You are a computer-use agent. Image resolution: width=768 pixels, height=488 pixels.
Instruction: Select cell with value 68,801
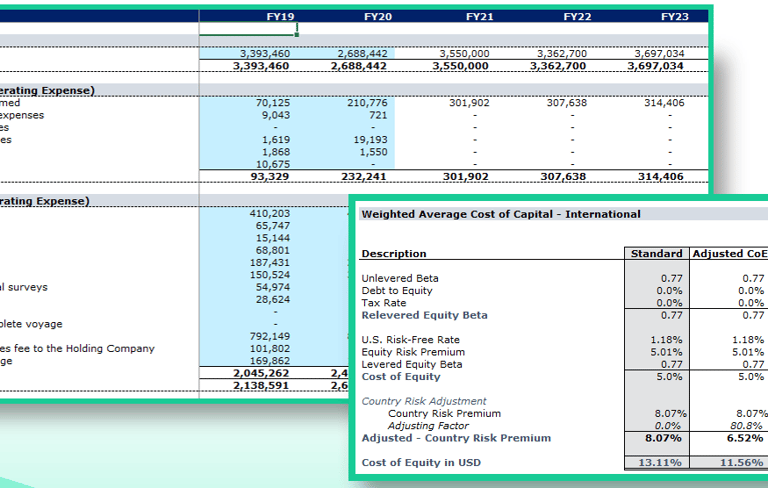(273, 250)
